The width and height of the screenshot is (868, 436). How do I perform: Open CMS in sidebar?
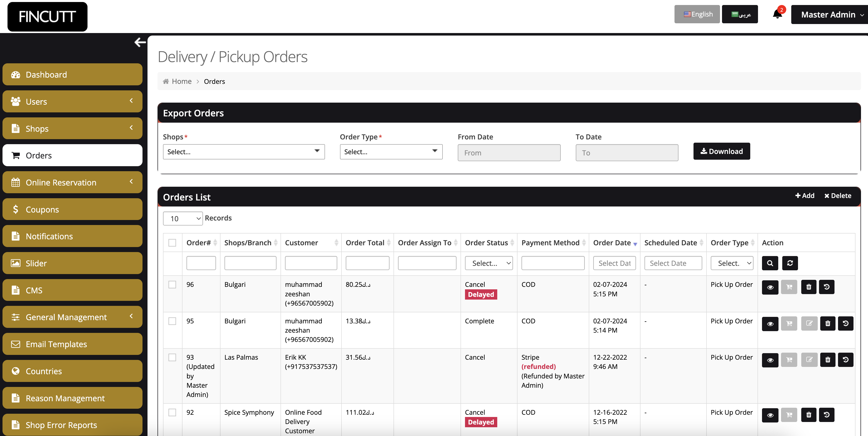tap(72, 290)
